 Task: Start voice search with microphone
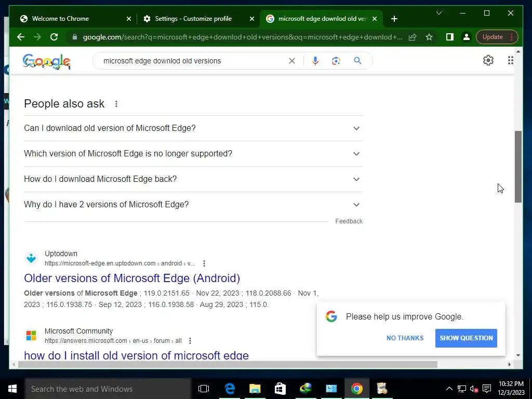coord(315,61)
